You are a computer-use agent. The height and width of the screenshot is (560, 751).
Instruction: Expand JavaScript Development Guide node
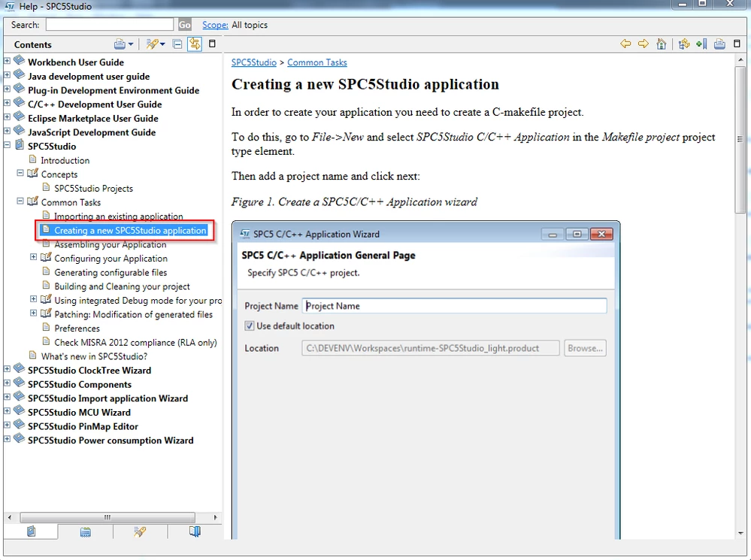tap(8, 131)
